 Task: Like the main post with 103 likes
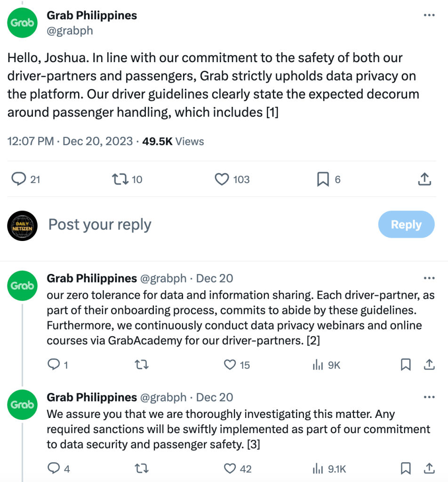pos(221,179)
